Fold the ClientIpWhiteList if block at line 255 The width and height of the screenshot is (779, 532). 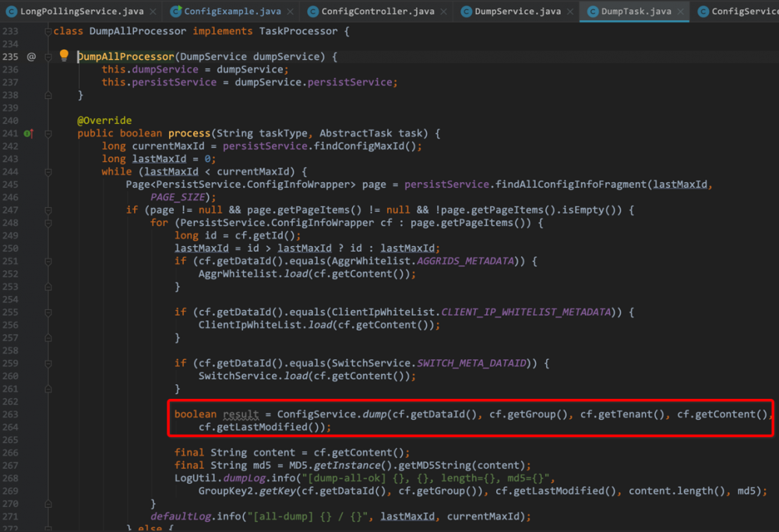tap(48, 312)
